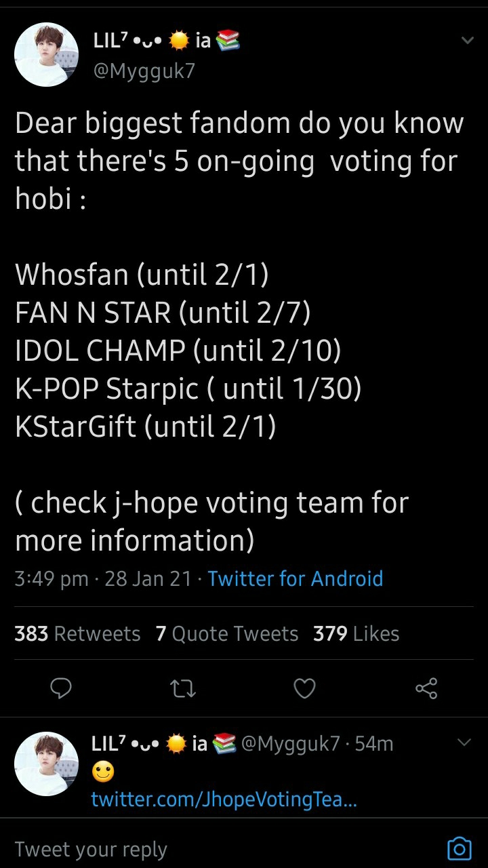Tap the @Mygguk7 handle in the reply tweet
Viewport: 488px width, 868px height.
(290, 744)
